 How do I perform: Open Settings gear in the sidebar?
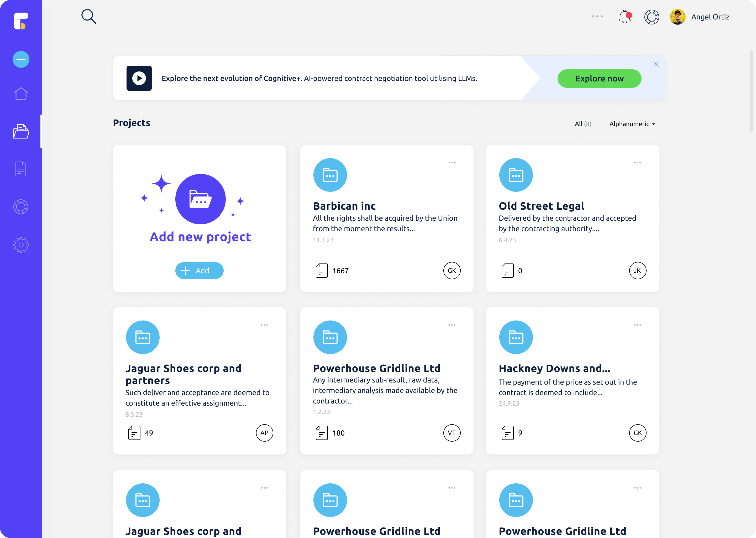point(21,245)
